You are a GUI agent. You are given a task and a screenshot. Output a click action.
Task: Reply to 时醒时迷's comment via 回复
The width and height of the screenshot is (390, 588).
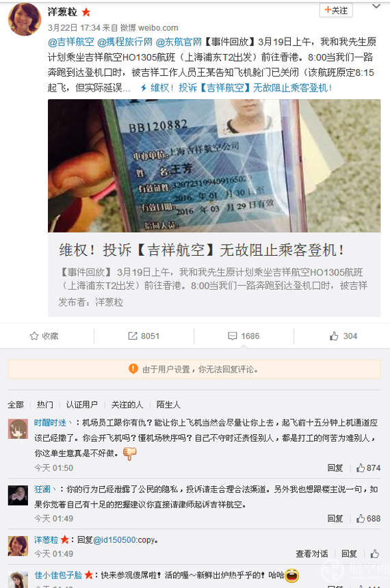335,468
